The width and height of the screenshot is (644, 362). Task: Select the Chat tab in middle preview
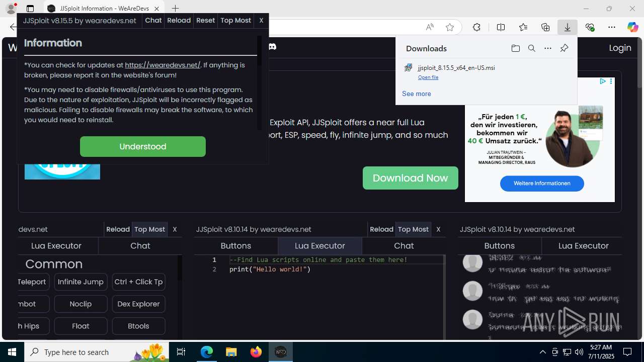coord(404,246)
